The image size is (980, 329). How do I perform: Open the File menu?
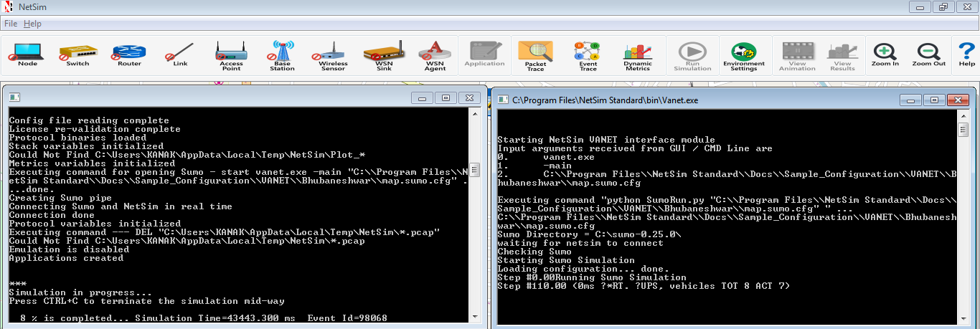pyautogui.click(x=11, y=24)
